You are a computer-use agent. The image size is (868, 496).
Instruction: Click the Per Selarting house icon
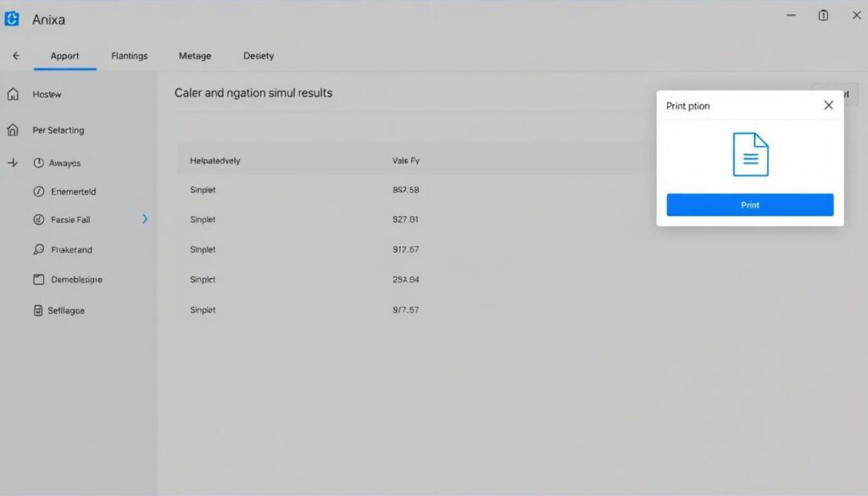[13, 131]
